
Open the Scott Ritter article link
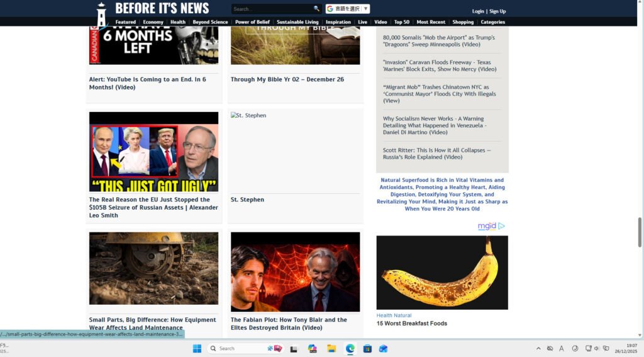[x=436, y=154]
